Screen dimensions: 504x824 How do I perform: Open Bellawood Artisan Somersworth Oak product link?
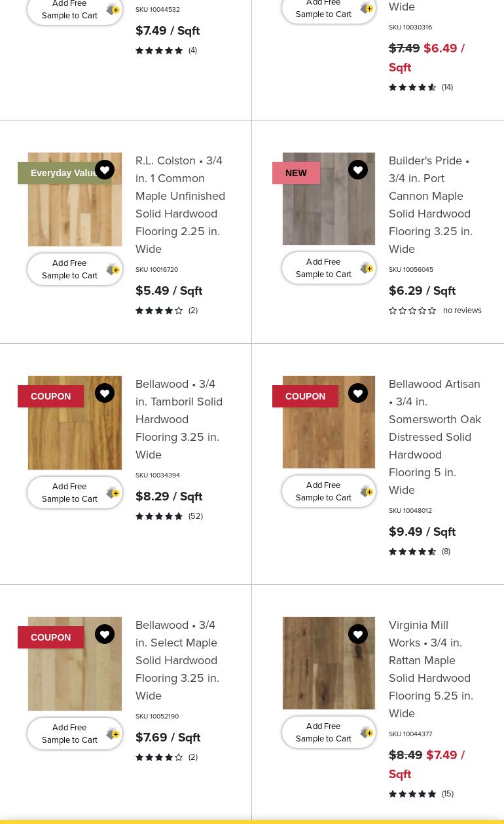click(x=435, y=436)
